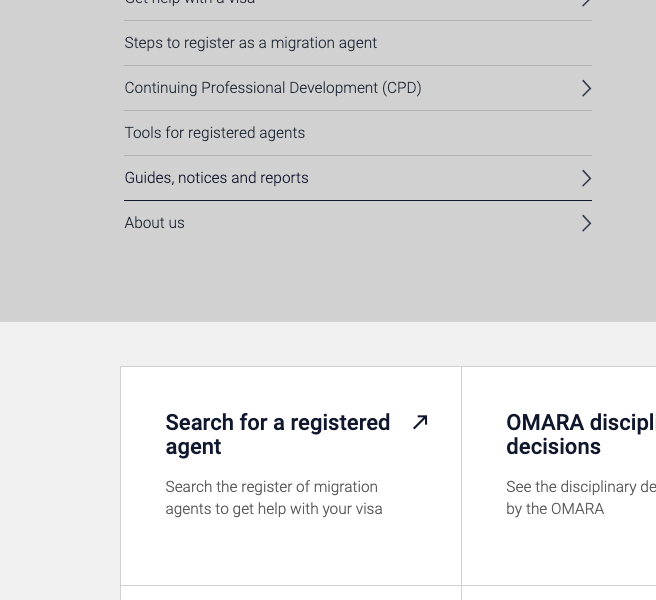Click light page background above the cards
The width and height of the screenshot is (656, 600).
[x=350, y=344]
